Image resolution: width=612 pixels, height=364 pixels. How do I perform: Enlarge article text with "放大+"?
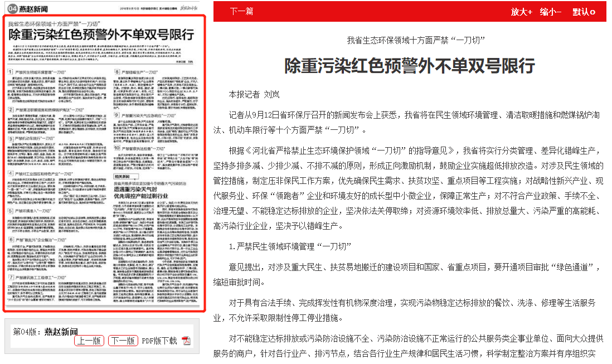coord(521,12)
